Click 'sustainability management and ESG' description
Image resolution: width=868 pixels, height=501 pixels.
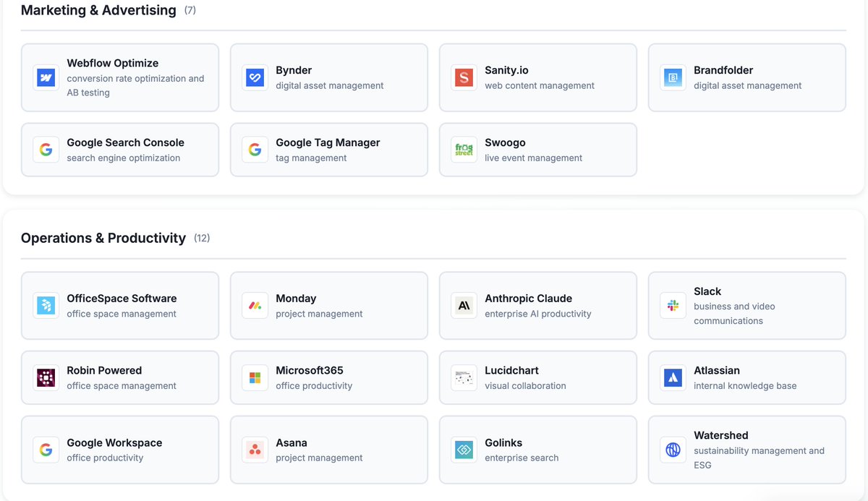tap(759, 458)
